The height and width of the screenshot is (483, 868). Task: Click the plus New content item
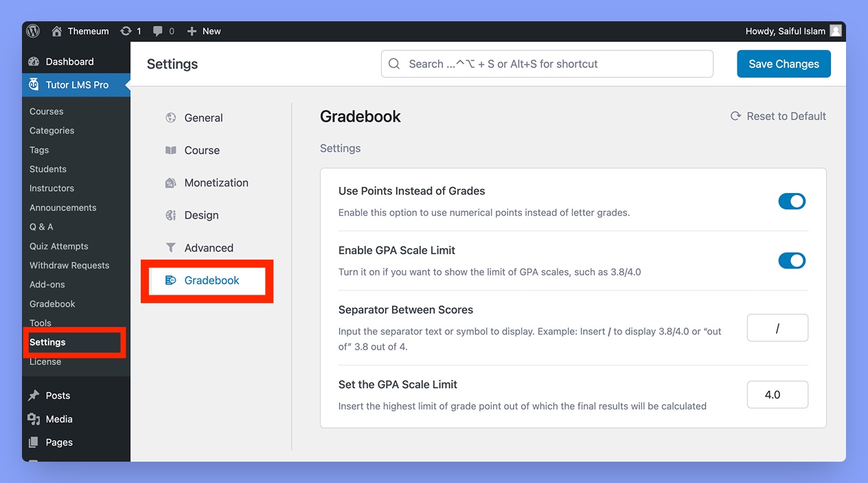click(x=203, y=31)
